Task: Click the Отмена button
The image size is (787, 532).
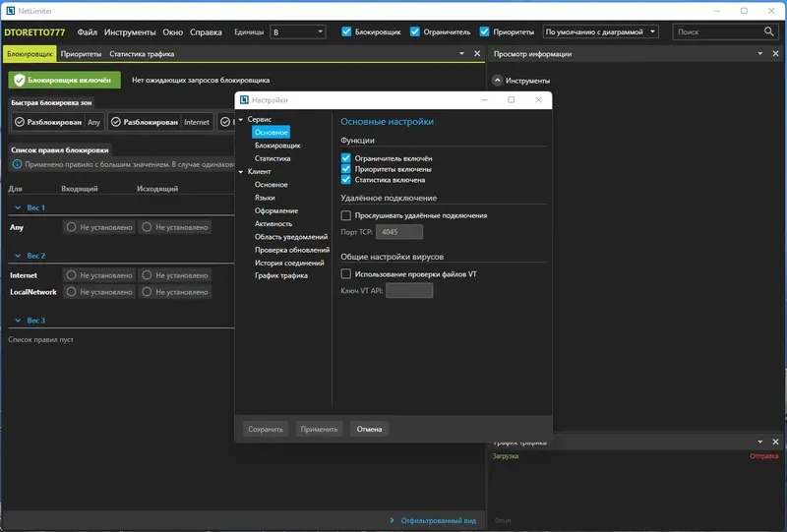Action: click(x=370, y=429)
